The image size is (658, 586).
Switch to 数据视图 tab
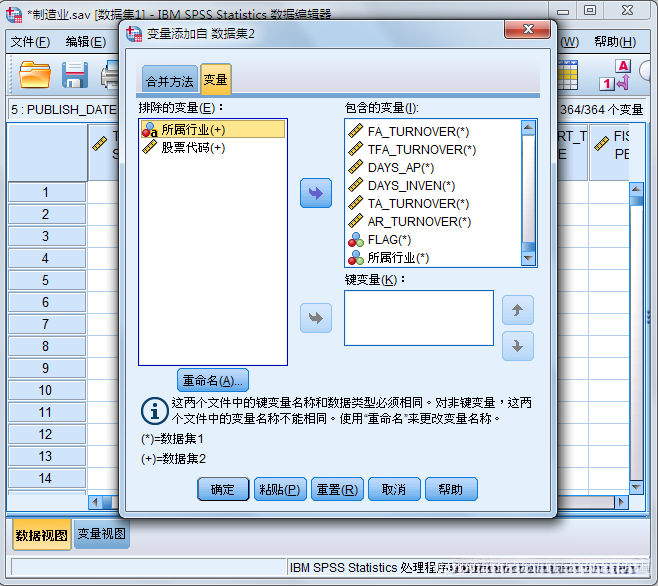pos(42,535)
